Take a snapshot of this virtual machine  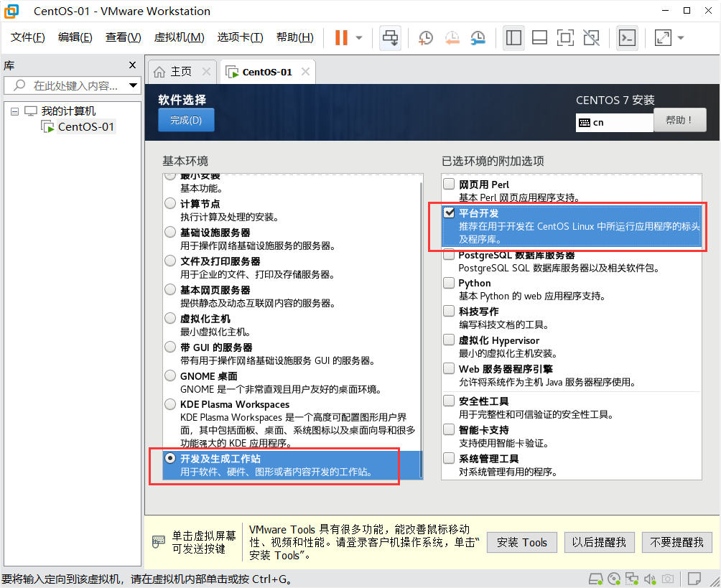click(x=426, y=38)
